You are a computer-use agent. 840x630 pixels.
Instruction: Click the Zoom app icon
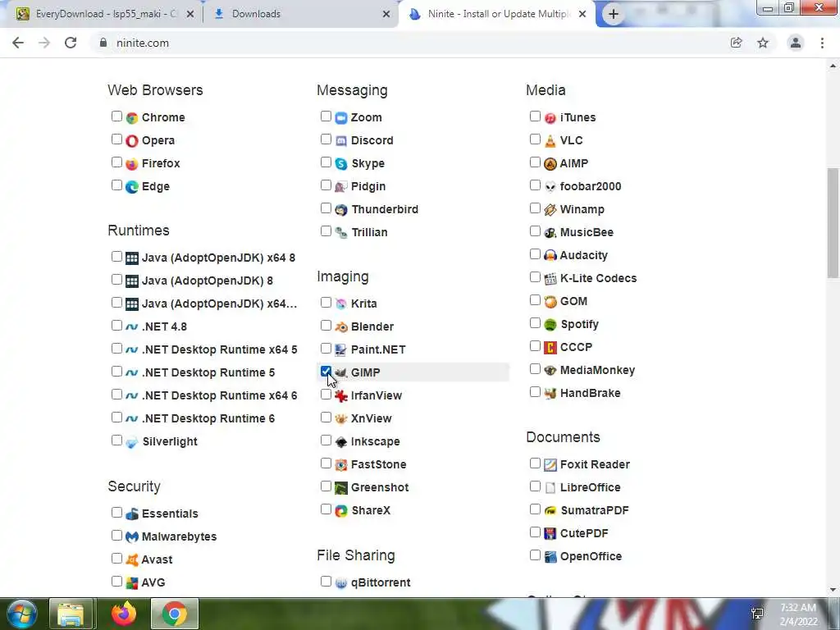click(x=341, y=117)
